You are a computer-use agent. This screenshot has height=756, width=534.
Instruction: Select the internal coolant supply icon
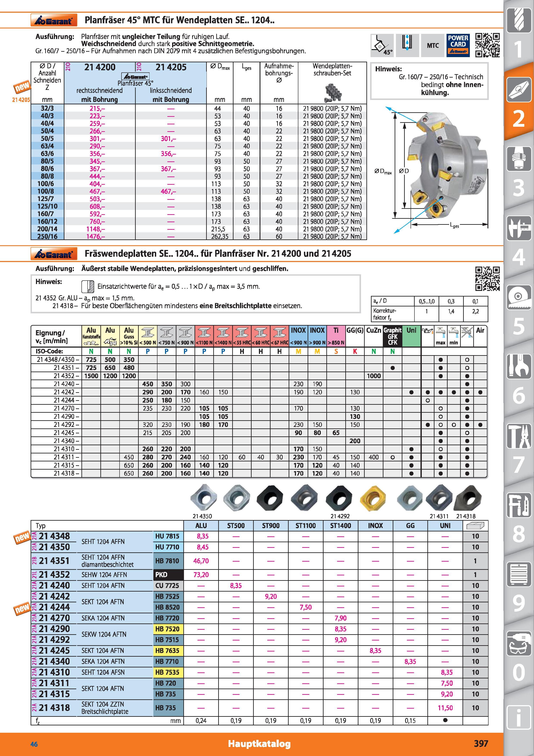pos(408,45)
